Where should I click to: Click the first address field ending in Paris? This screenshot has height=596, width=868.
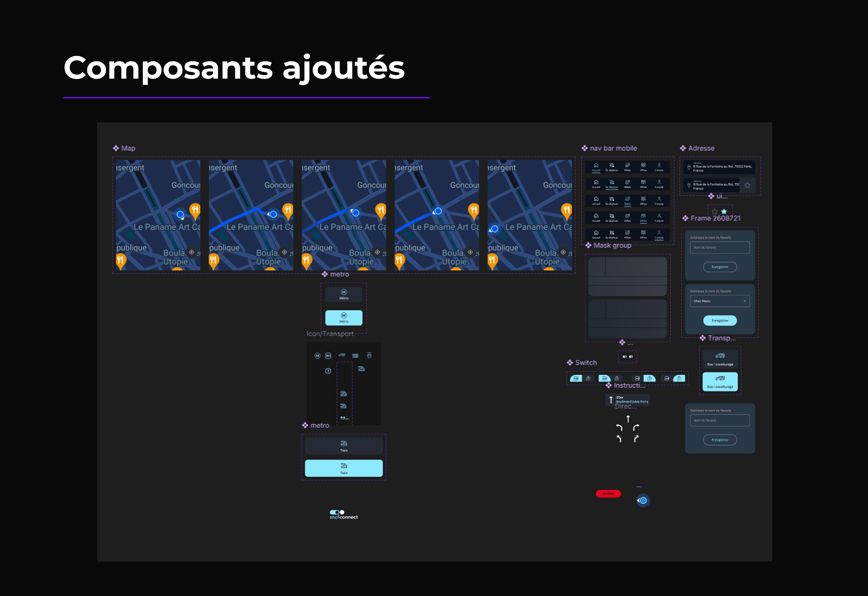pyautogui.click(x=719, y=167)
